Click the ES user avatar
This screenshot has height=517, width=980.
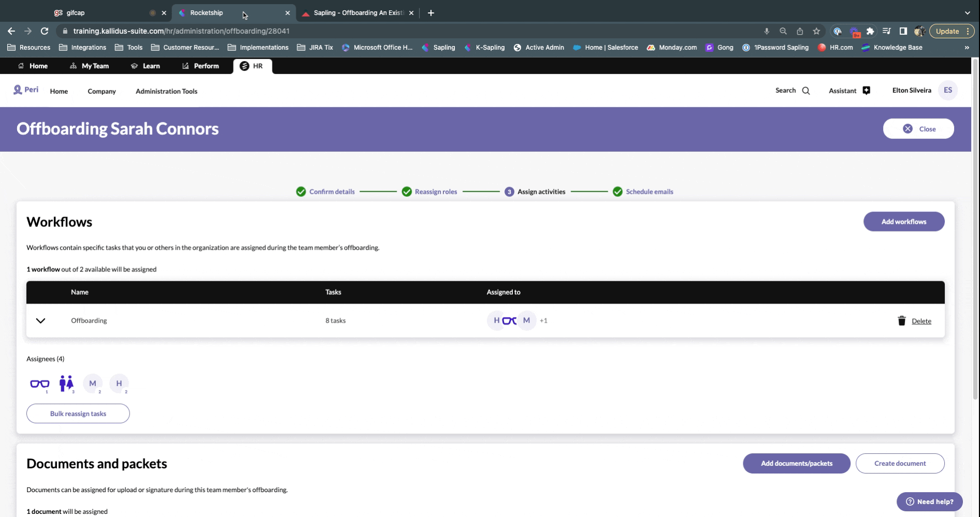[x=947, y=90]
